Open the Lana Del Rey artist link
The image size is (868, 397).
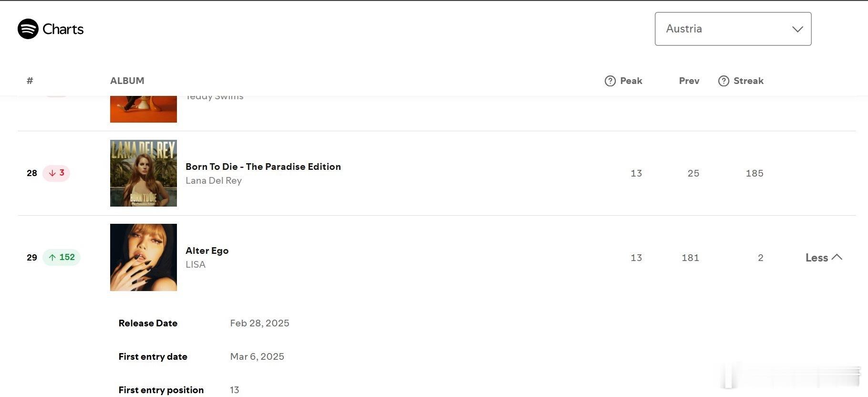(x=214, y=180)
